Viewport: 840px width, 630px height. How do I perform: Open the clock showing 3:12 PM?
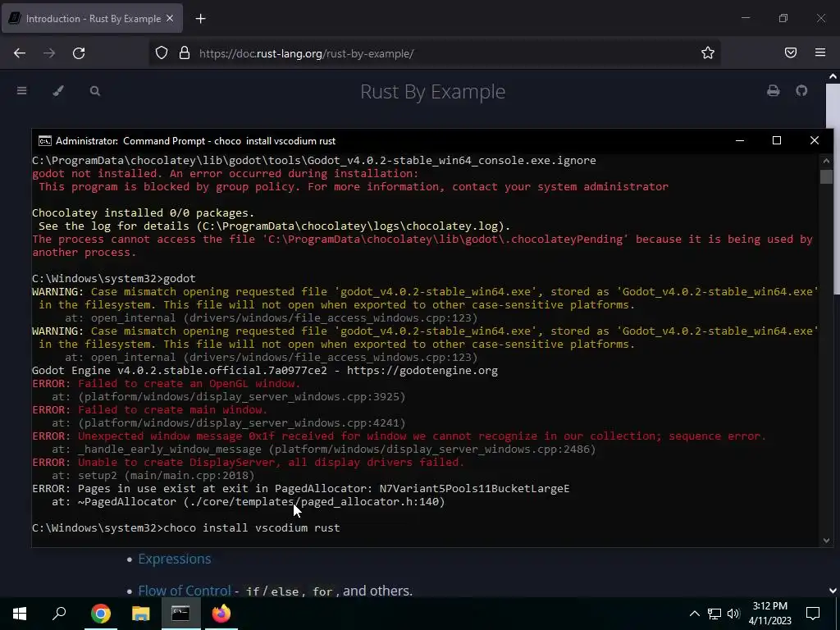769,614
